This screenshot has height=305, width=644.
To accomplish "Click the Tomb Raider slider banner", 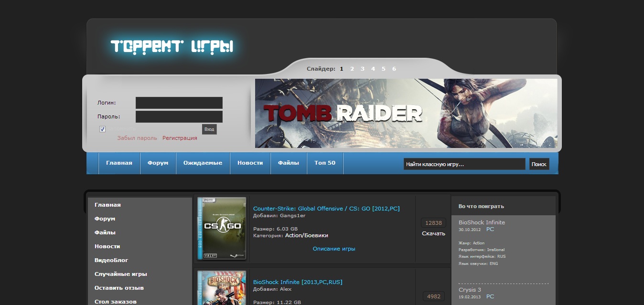I will pyautogui.click(x=406, y=113).
